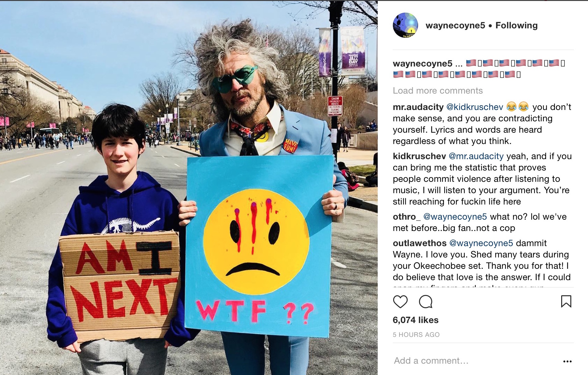The image size is (588, 375).
Task: Toggle the Following status for waynecoyne5
Action: point(516,25)
